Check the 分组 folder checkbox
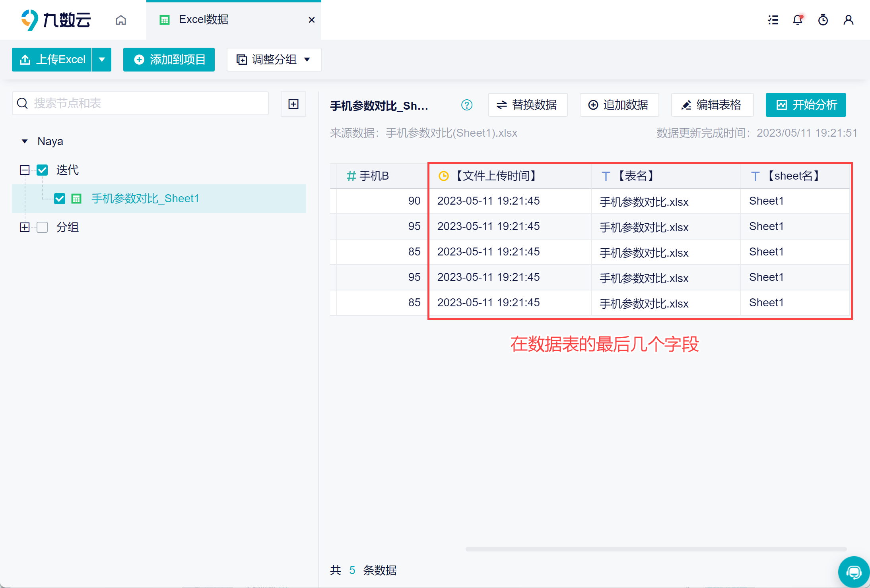 pos(42,227)
